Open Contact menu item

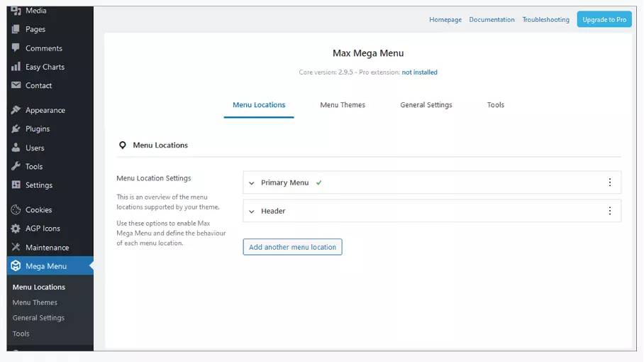point(38,85)
